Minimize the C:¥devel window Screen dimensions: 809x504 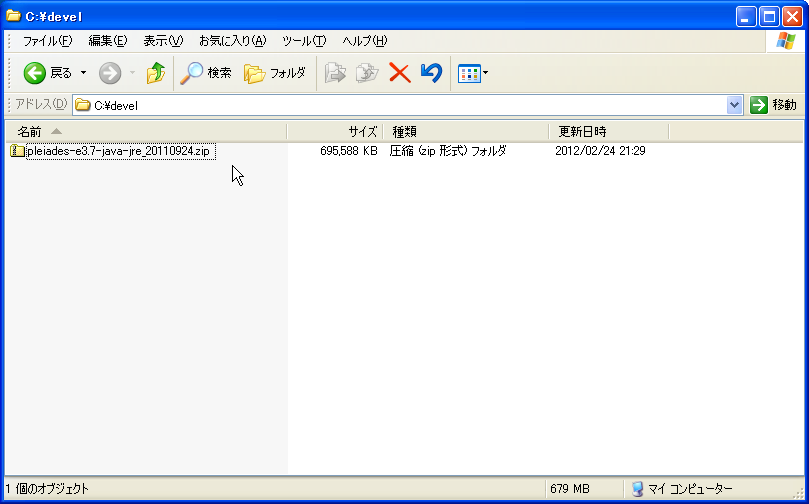[x=745, y=17]
